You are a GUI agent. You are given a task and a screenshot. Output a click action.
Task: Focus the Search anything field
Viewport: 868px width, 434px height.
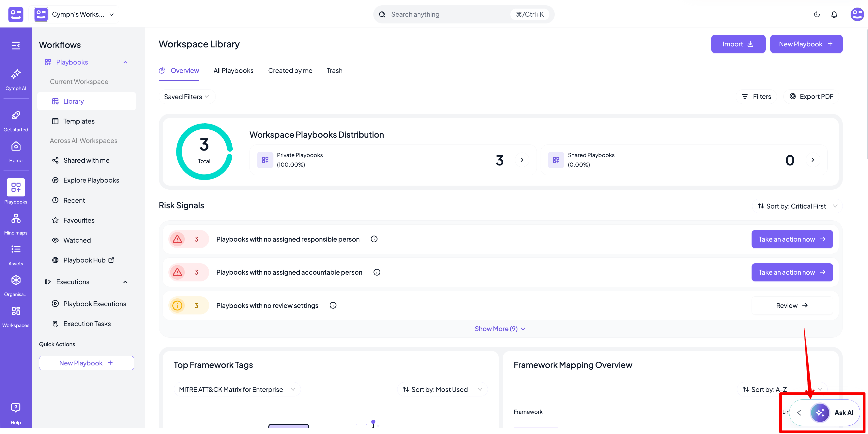(464, 14)
